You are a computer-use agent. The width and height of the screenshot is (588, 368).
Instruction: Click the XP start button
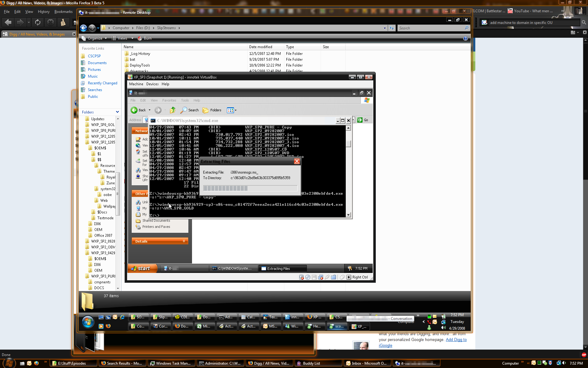142,268
